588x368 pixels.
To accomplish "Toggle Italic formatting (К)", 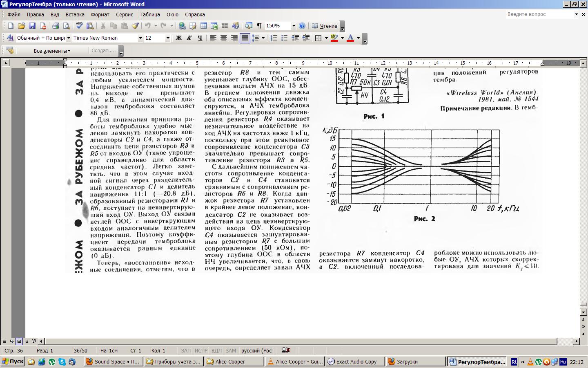I will pyautogui.click(x=189, y=38).
